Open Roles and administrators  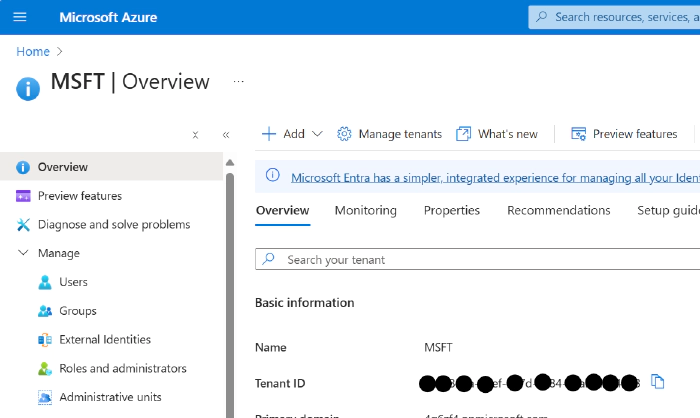[122, 368]
